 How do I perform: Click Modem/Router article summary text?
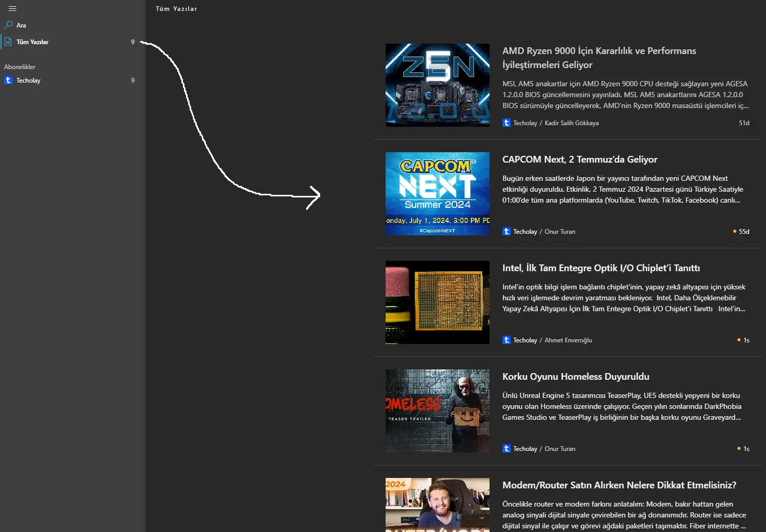click(x=624, y=515)
